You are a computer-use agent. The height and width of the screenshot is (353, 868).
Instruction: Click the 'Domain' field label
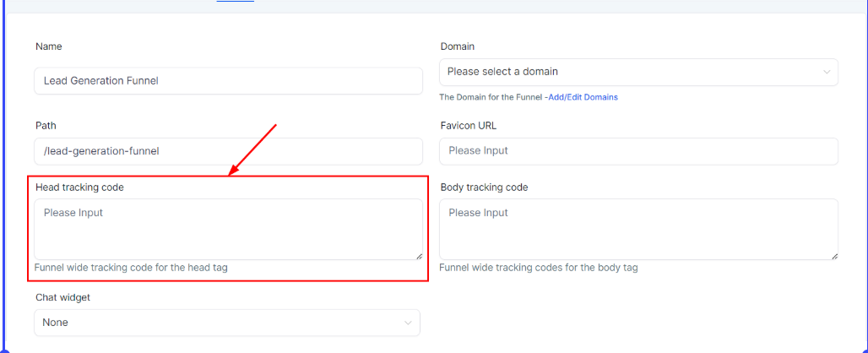coord(458,46)
